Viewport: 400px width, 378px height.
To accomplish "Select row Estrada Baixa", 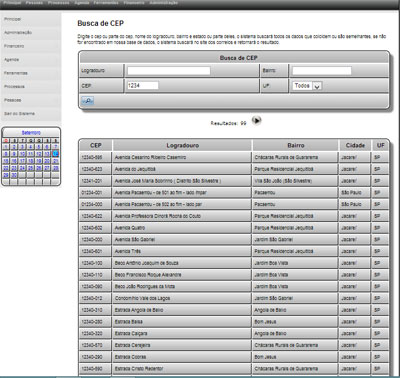I will click(x=234, y=322).
